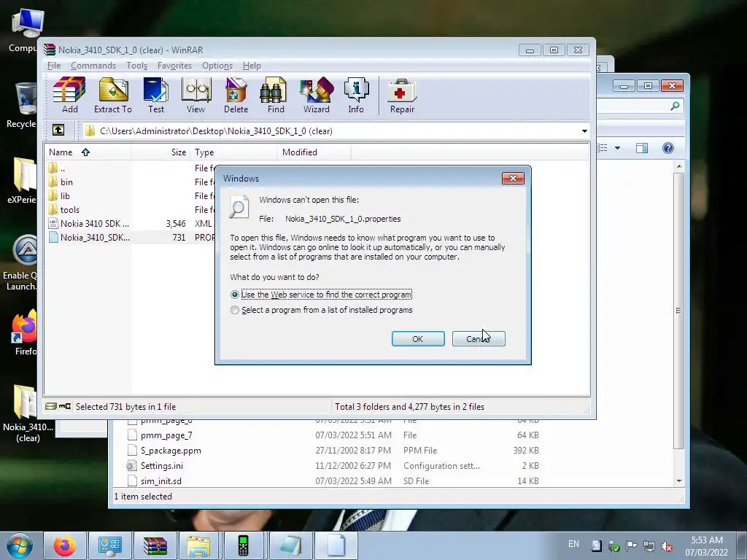Click the Size column header
This screenshot has width=747, height=560.
click(x=160, y=152)
